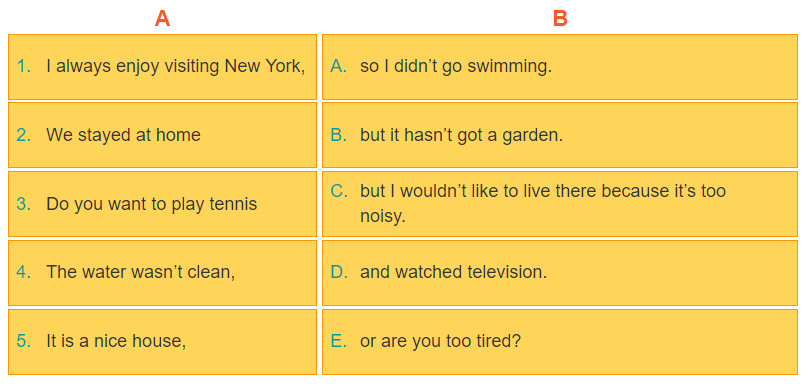Viewport: 808px width, 384px height.
Task: Select sentence 1 about visiting New York
Action: pyautogui.click(x=162, y=67)
